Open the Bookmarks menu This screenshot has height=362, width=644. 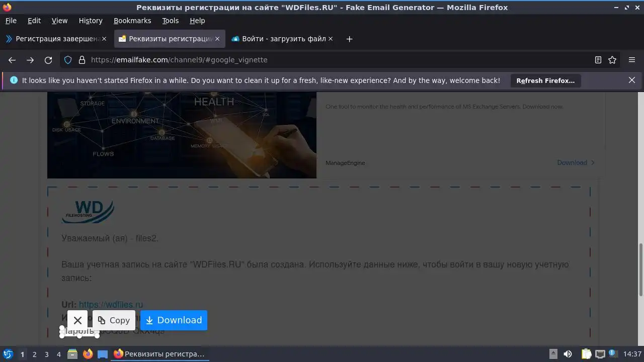[132, 21]
